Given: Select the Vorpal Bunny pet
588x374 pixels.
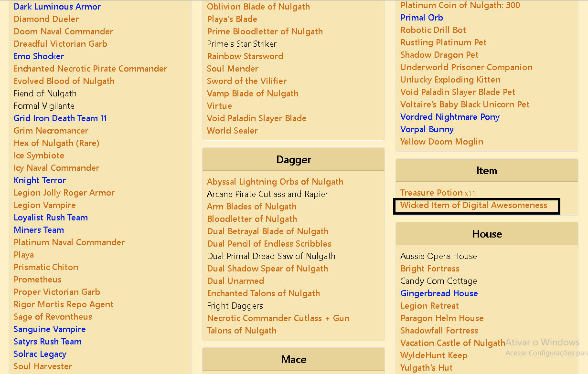Looking at the screenshot, I should point(427,129).
